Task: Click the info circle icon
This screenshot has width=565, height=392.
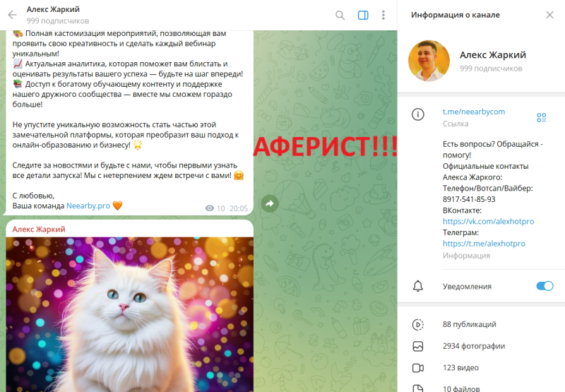Action: pyautogui.click(x=417, y=114)
